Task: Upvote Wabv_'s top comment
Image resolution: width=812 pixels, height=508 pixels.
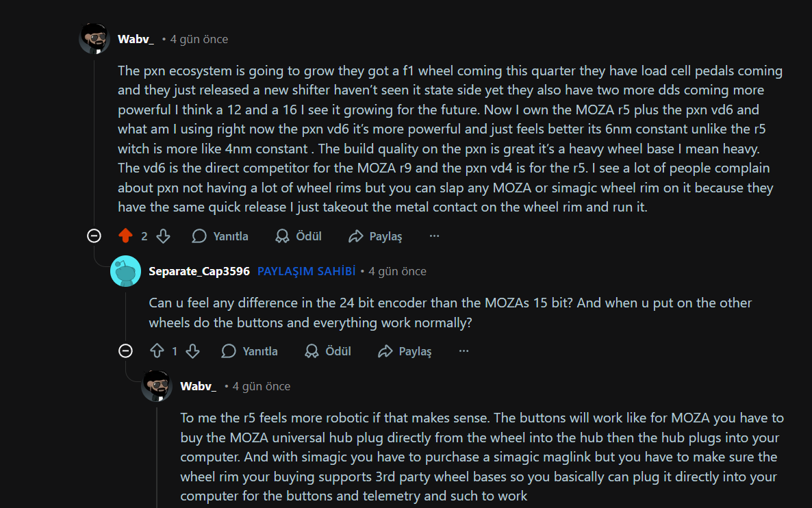Action: pos(125,236)
